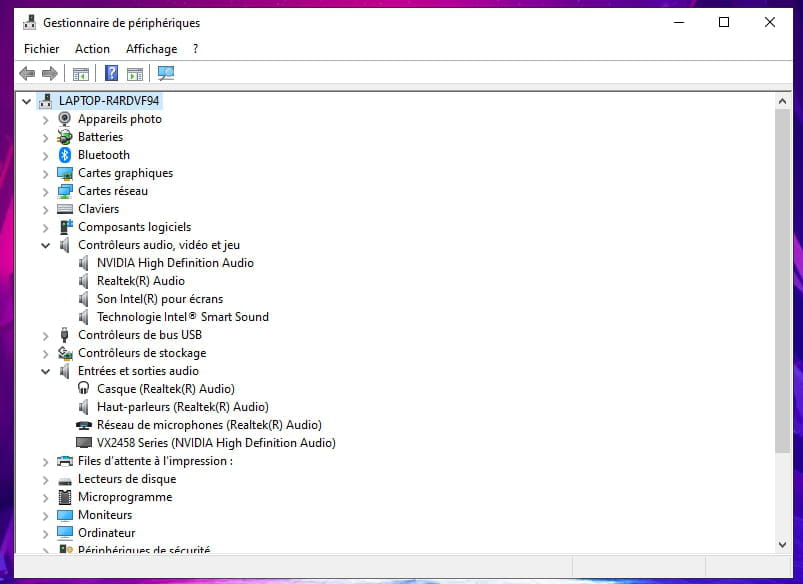Click the computer icon beside LAPTOP-R4RDVF94
Viewport: 803px width, 584px height.
pyautogui.click(x=46, y=101)
